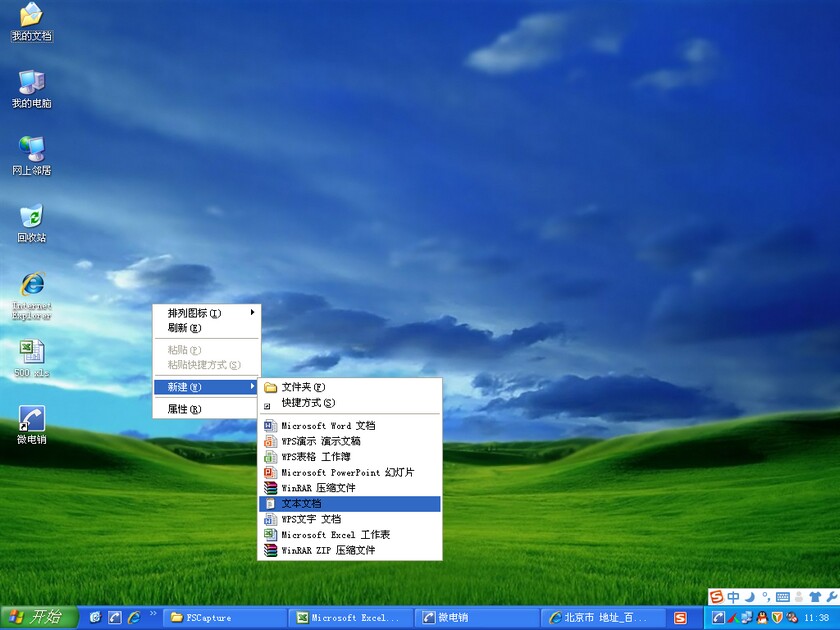Create a new WPS演示 演示文稿
Image resolution: width=840 pixels, height=630 pixels.
(350, 441)
